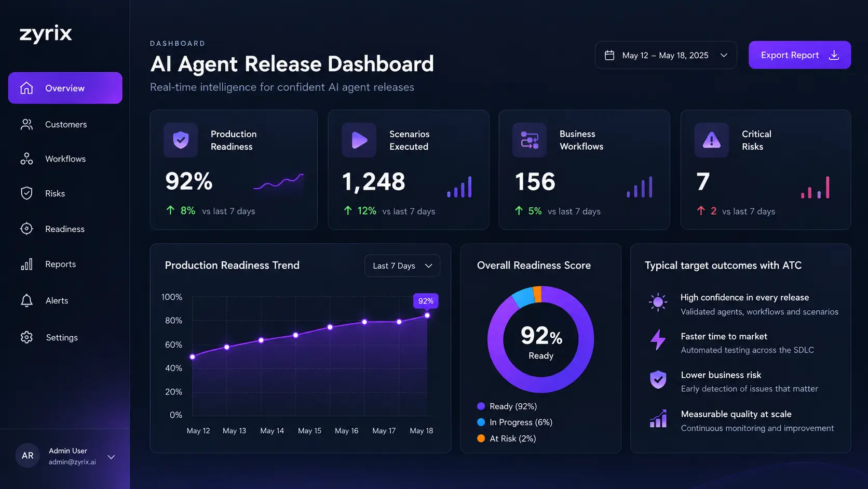Click the Export Report button

click(799, 55)
